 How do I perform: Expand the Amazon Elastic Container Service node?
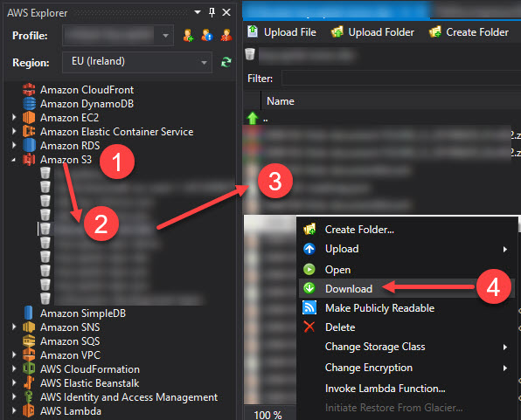click(14, 131)
